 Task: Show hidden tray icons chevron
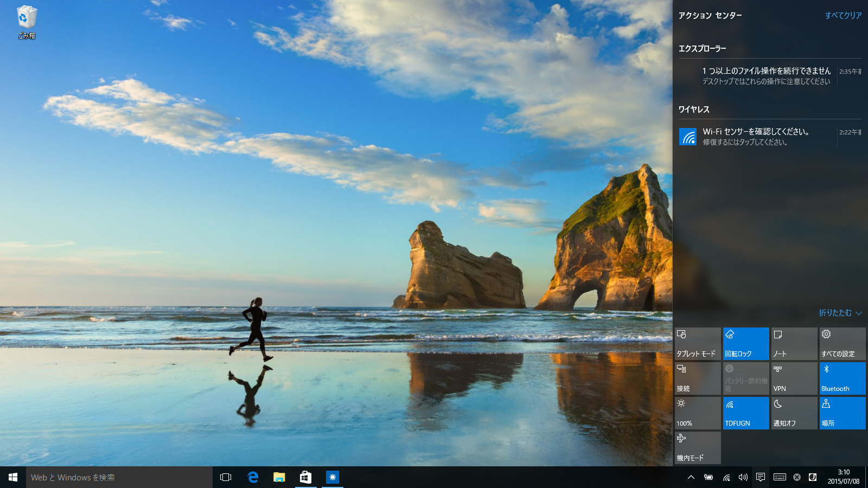(691, 477)
